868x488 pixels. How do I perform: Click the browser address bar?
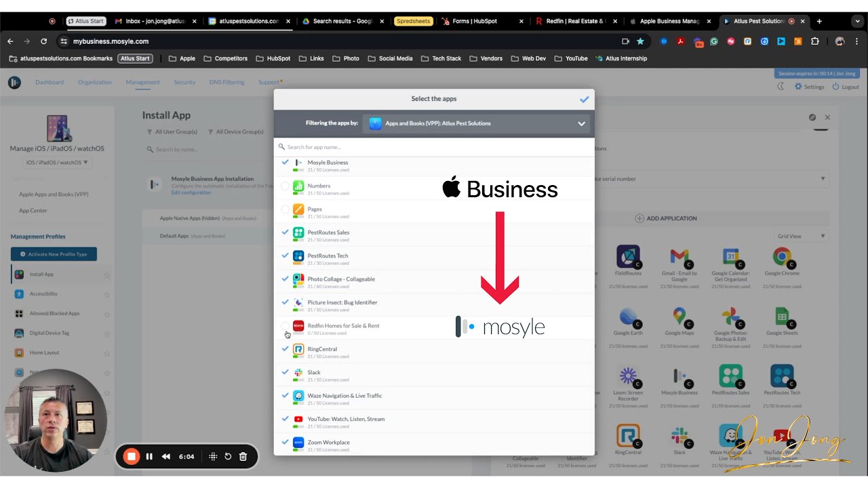339,41
